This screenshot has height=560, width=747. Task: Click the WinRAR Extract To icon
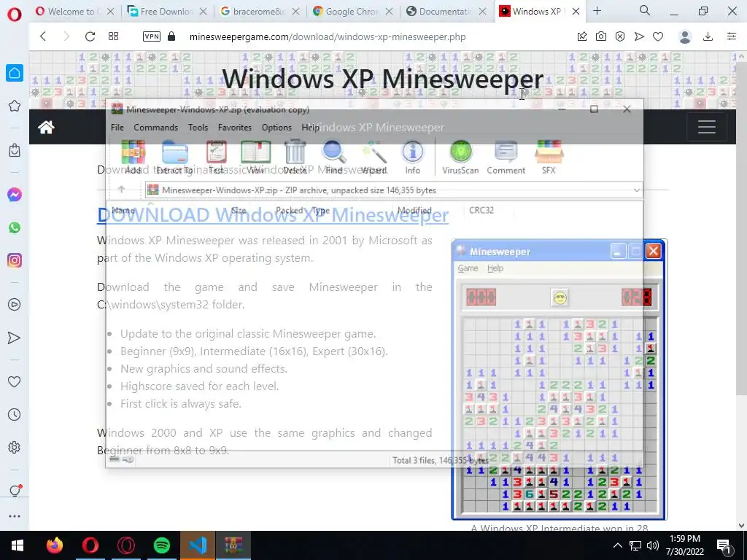tap(175, 157)
